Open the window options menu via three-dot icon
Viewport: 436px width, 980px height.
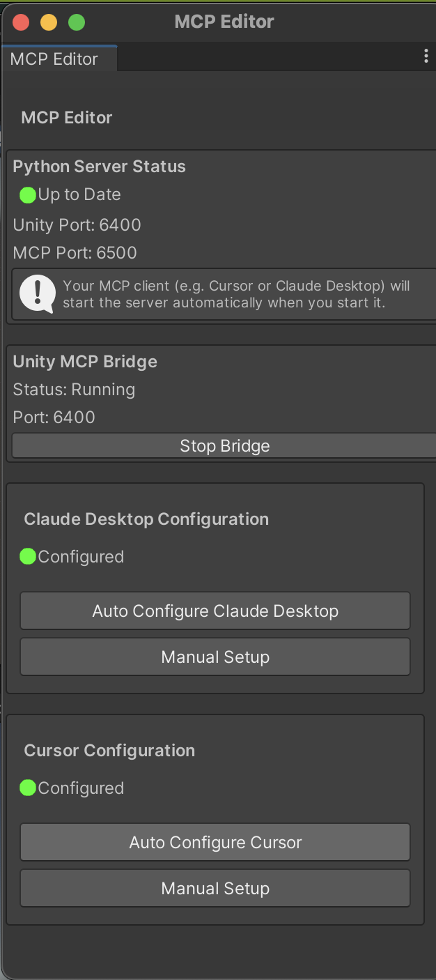point(426,56)
